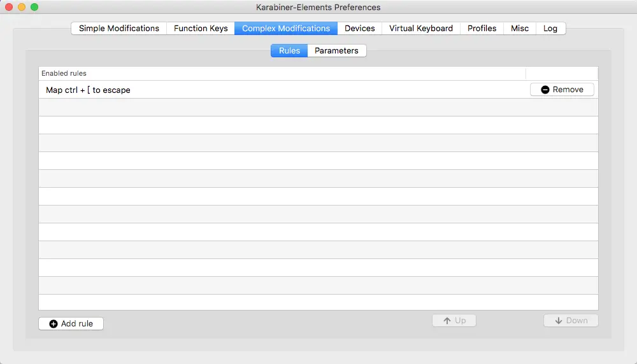This screenshot has height=364, width=637.
Task: View the Log tab
Action: coord(550,29)
